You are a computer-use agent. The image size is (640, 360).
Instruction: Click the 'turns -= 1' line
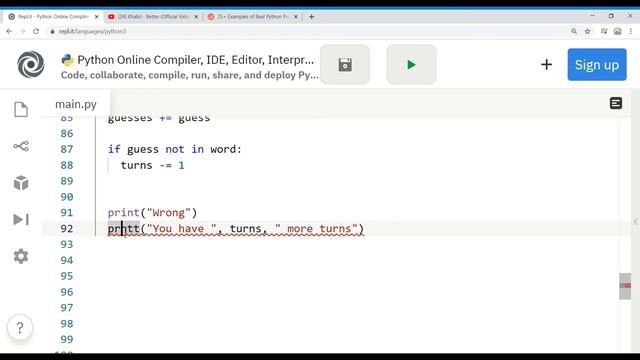[152, 165]
